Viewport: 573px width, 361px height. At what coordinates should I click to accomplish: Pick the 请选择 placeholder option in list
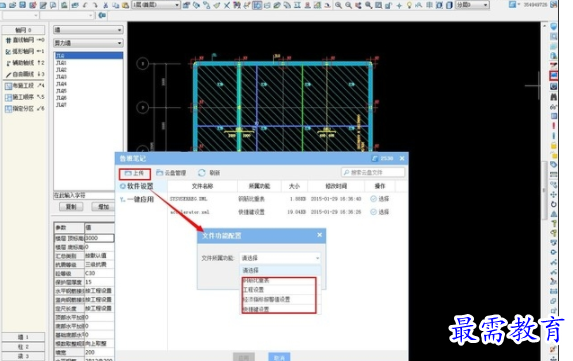(x=280, y=270)
